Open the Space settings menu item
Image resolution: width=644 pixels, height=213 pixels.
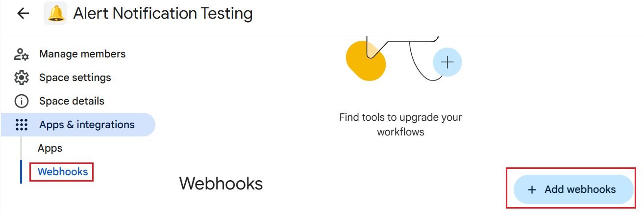point(75,78)
